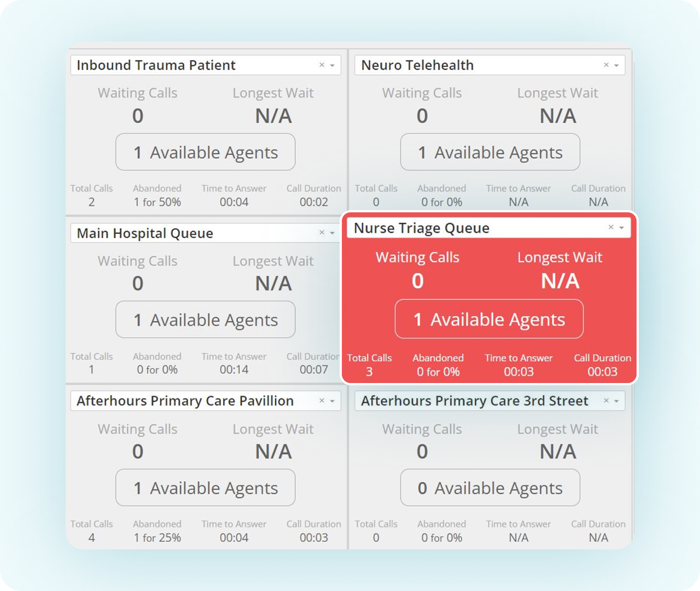Click the Main Hospital Queue name field
The width and height of the screenshot is (700, 591).
point(206,233)
